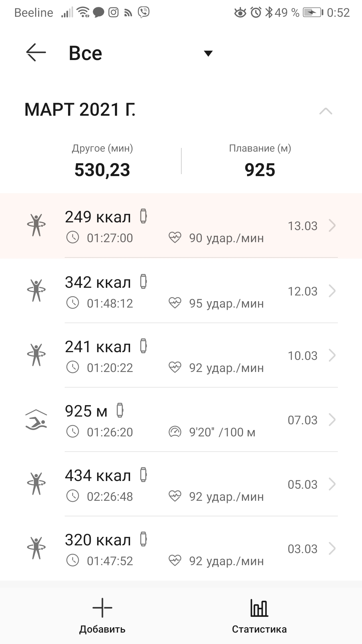Tap the pace gauge icon on swimming entry
Viewport: 362px width, 644px height.
(x=175, y=432)
